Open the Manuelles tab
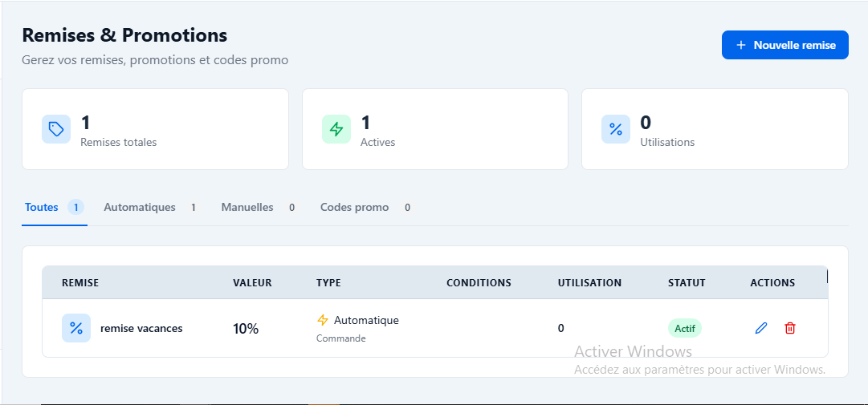This screenshot has width=868, height=405. tap(258, 208)
